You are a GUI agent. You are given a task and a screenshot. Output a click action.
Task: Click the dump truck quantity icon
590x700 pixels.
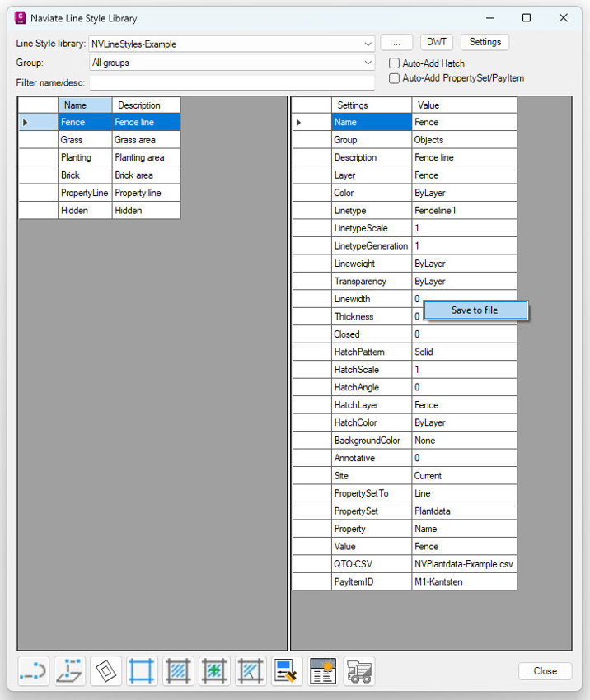point(359,670)
